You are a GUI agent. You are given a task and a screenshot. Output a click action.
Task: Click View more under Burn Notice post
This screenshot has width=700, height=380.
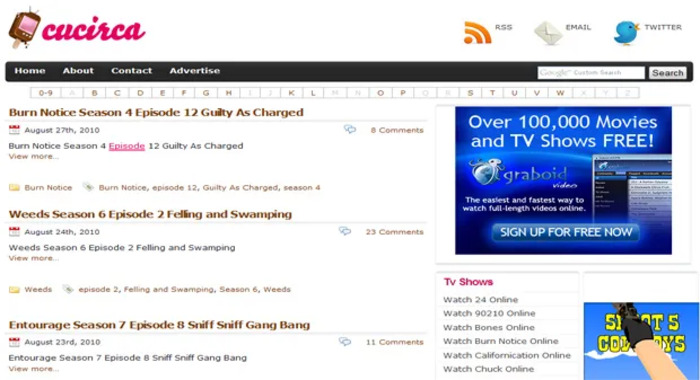[33, 156]
